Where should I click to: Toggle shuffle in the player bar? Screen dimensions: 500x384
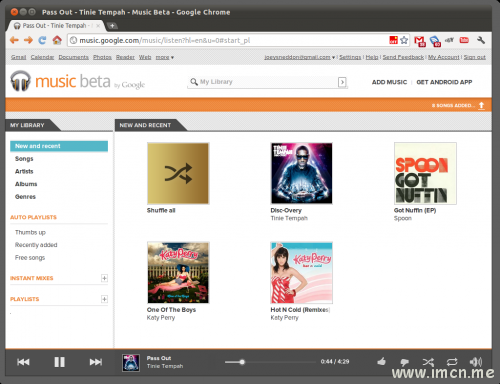[428, 362]
